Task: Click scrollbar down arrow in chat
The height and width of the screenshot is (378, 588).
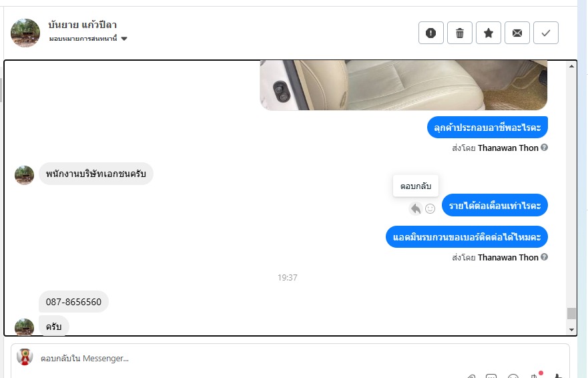Action: tap(571, 329)
